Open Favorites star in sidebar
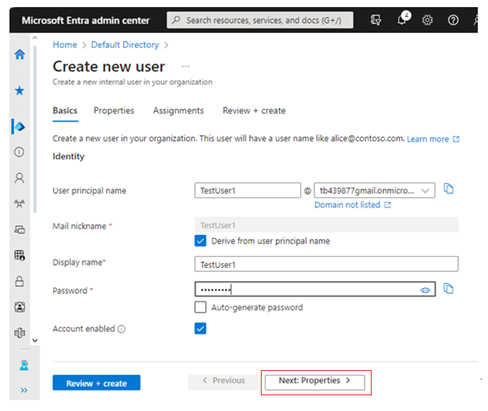 [20, 91]
